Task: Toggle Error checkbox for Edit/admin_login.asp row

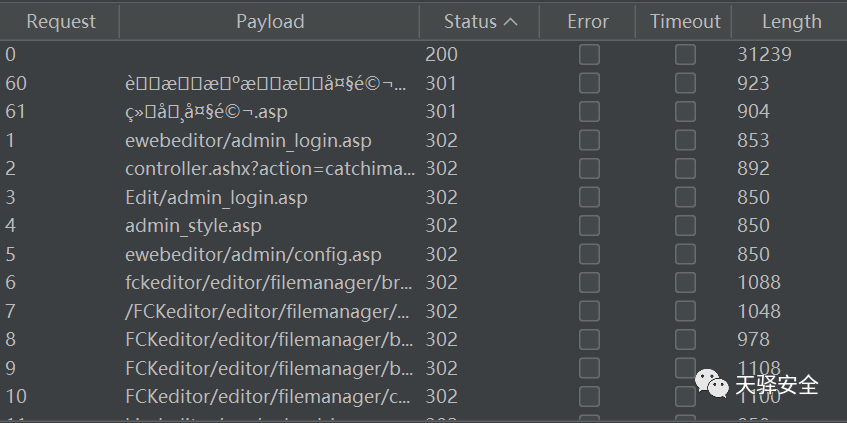Action: coord(589,198)
